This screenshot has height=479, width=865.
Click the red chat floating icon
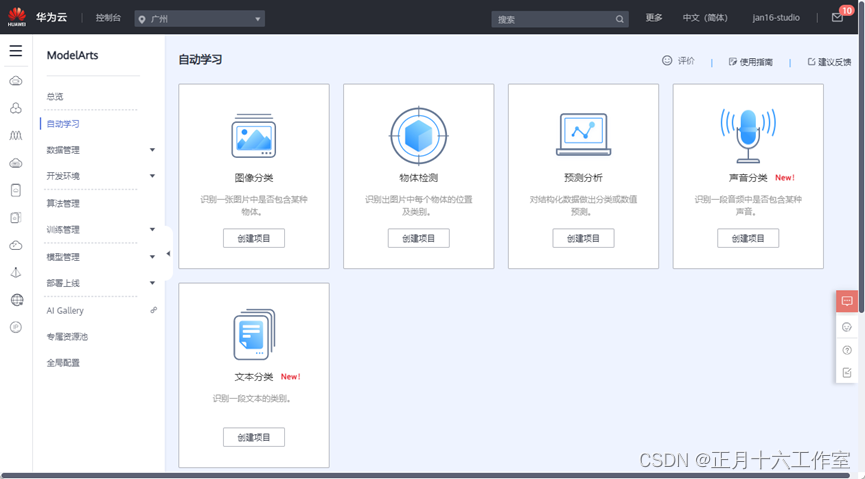[x=847, y=301]
